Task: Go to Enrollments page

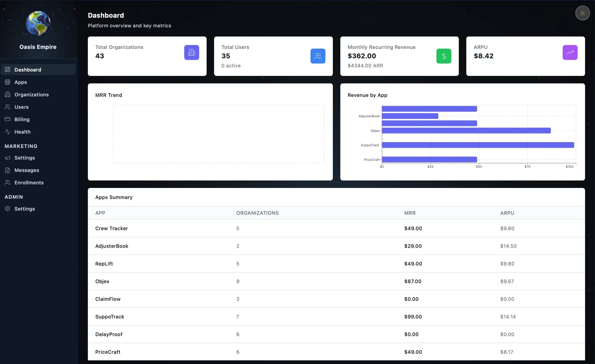Action: click(x=38, y=183)
